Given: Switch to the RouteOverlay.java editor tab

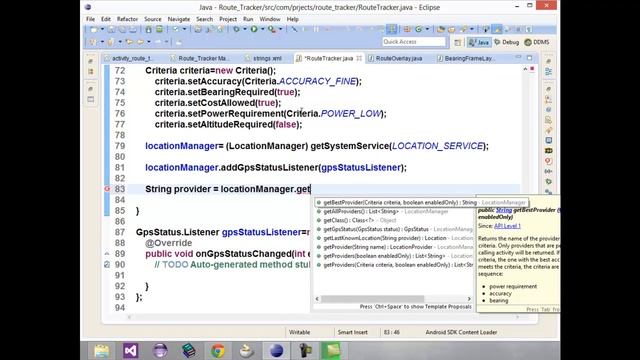Looking at the screenshot, I should 395,58.
